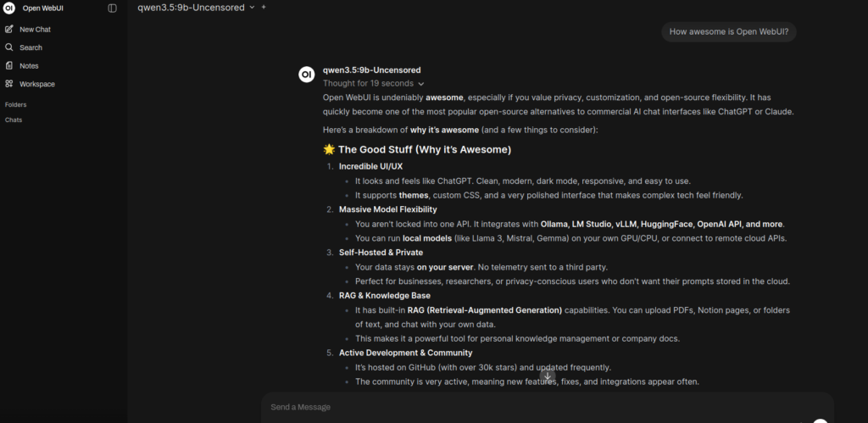Screen dimensions: 868x423
Task: Click the assistant avatar next to qwen3.5:9b-Uncensored
Action: point(307,75)
